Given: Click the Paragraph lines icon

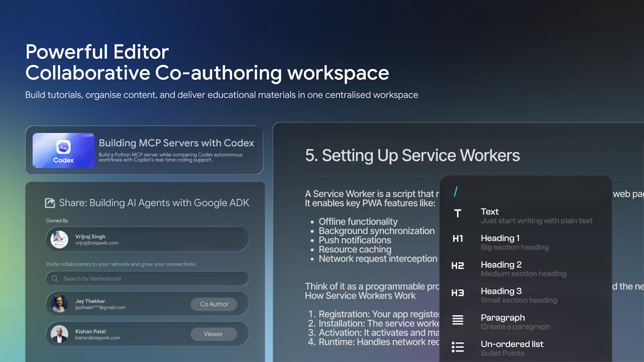Looking at the screenshot, I should click(x=458, y=320).
